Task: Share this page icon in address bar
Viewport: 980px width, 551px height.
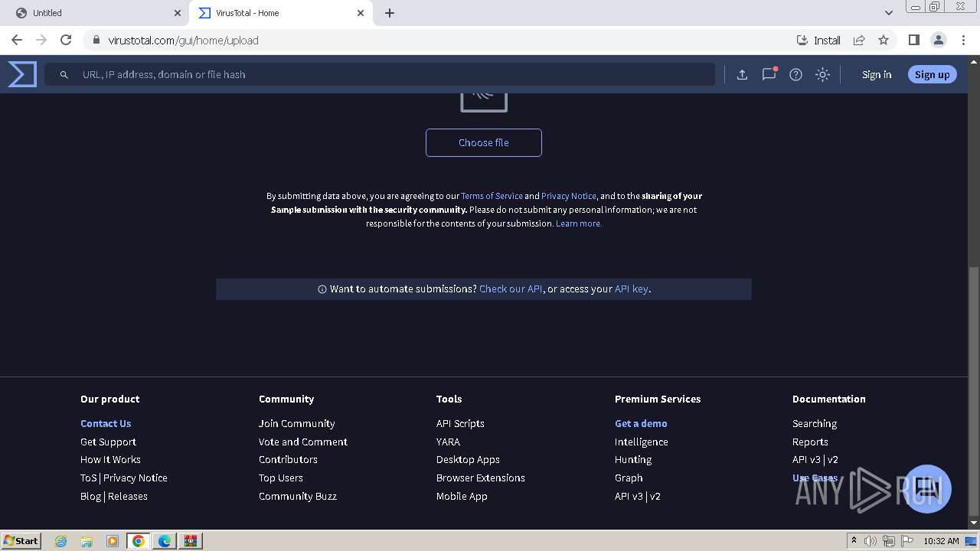Action: coord(859,40)
